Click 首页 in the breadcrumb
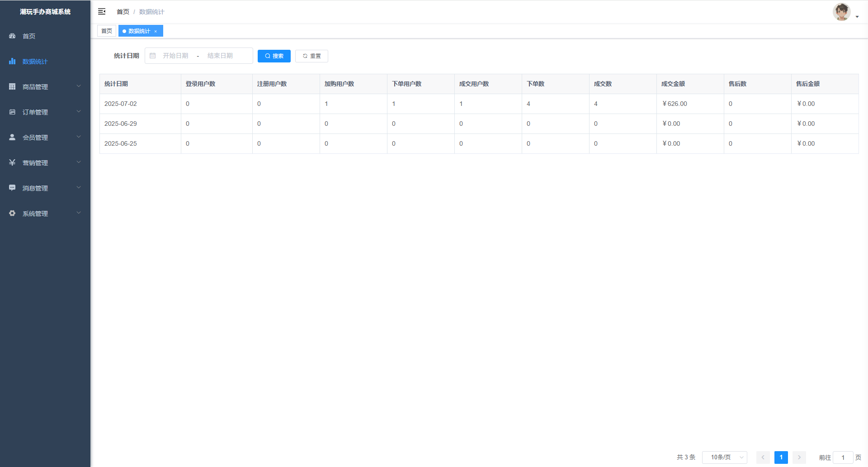 pyautogui.click(x=123, y=12)
